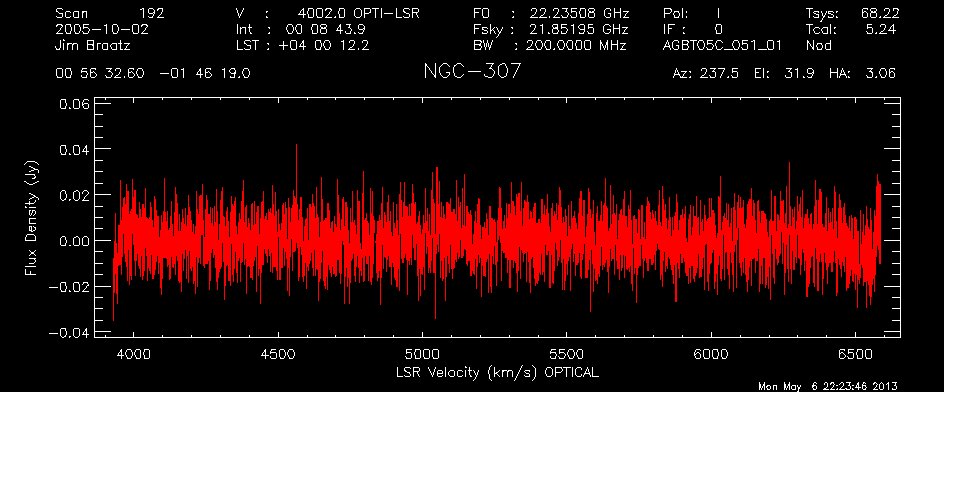Click the Nod procedure label
This screenshot has height=490, width=962.
[819, 45]
